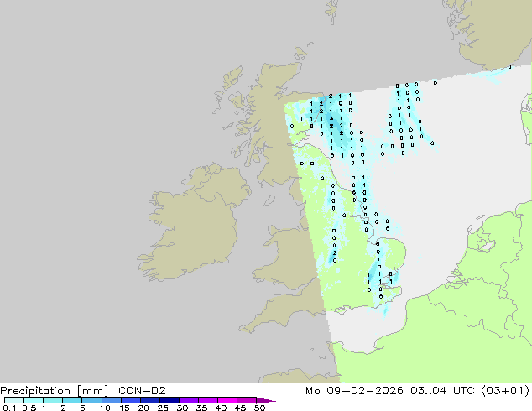Click the '0.1' legend scale label
Screen dimensions: 532x411
click(9, 408)
